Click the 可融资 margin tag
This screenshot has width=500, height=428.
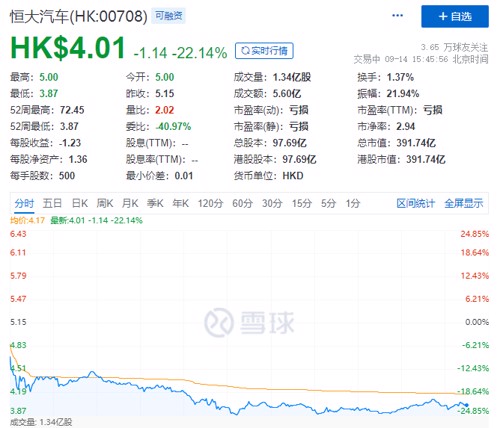coord(168,16)
